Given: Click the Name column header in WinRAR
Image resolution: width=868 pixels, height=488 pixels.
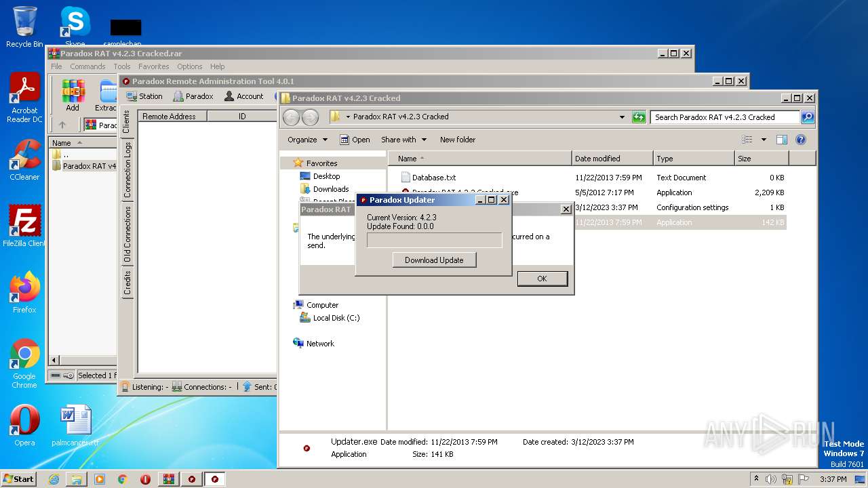Looking at the screenshot, I should tap(83, 143).
